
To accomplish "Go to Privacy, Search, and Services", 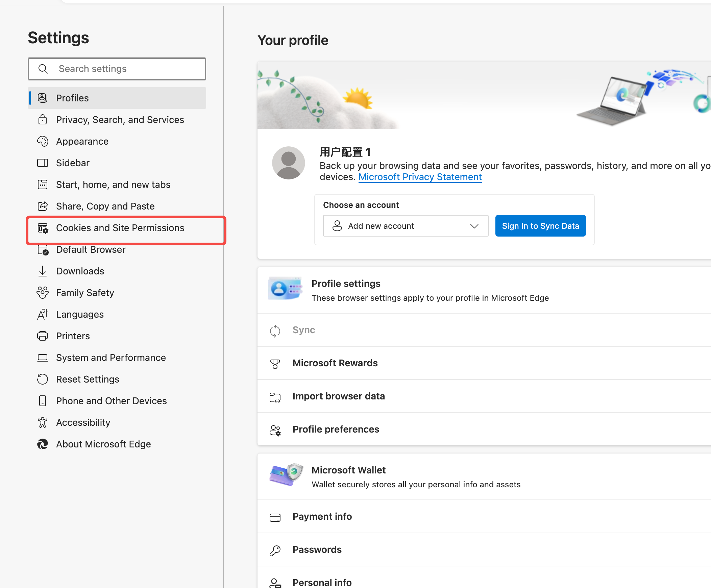I will click(x=120, y=120).
